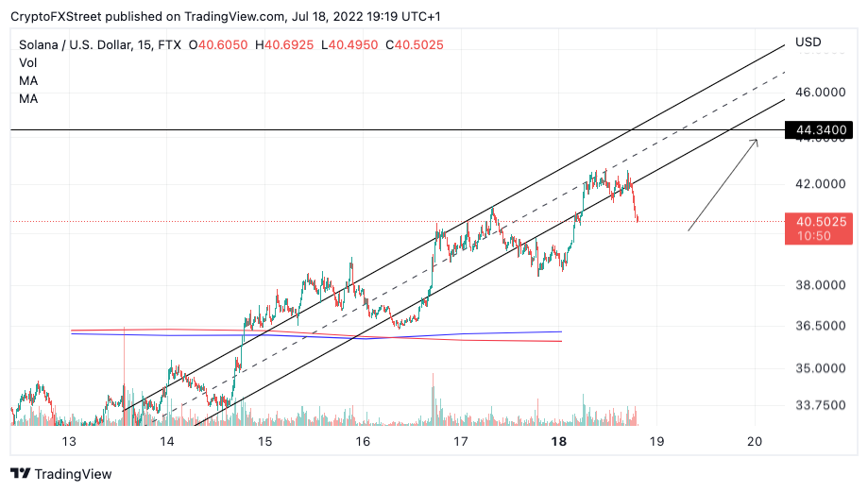Click the 38.0000 price axis label
868x492 pixels.
[821, 285]
